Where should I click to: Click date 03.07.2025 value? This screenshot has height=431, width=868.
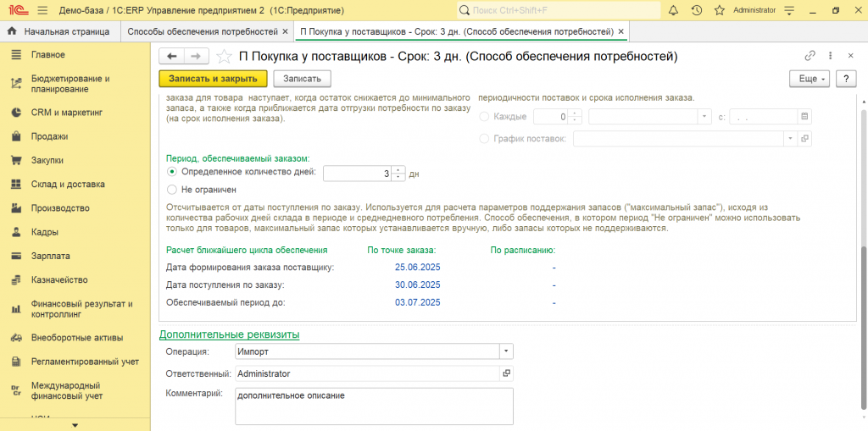click(417, 302)
